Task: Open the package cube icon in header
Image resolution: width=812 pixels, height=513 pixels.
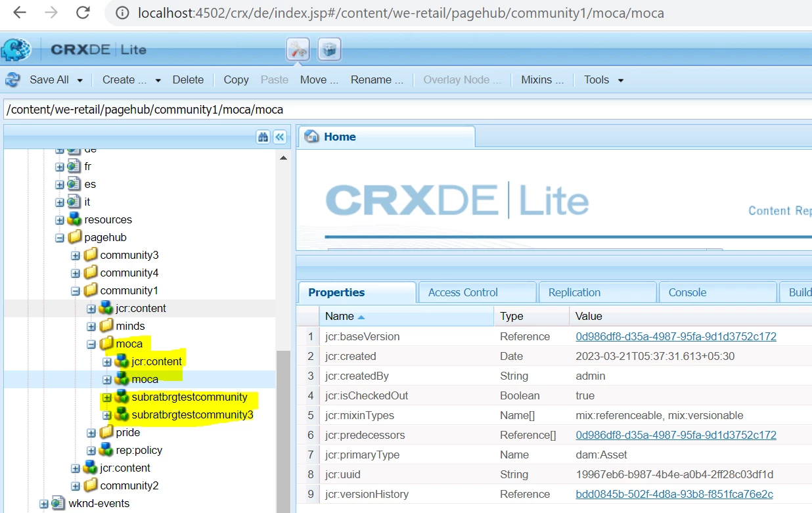Action: (x=330, y=49)
